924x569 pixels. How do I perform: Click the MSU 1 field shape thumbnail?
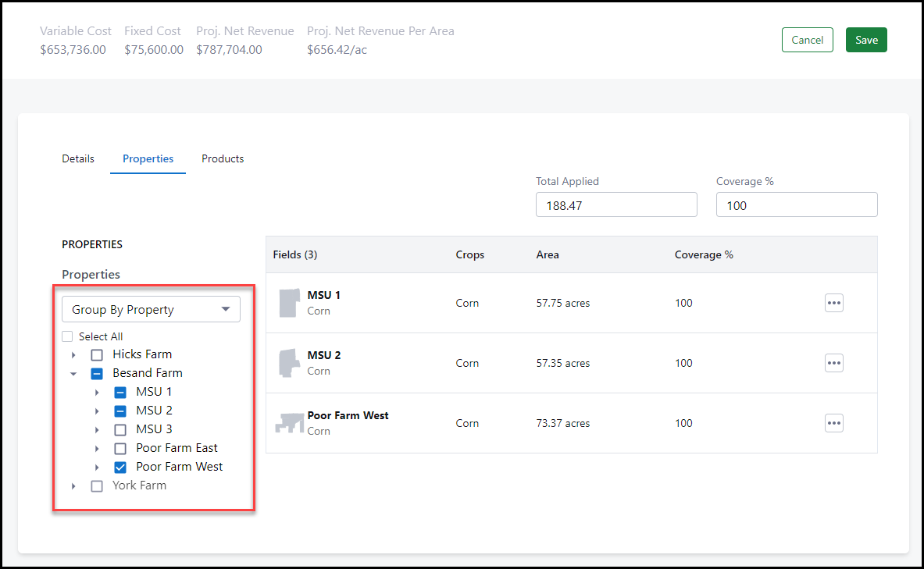point(289,303)
